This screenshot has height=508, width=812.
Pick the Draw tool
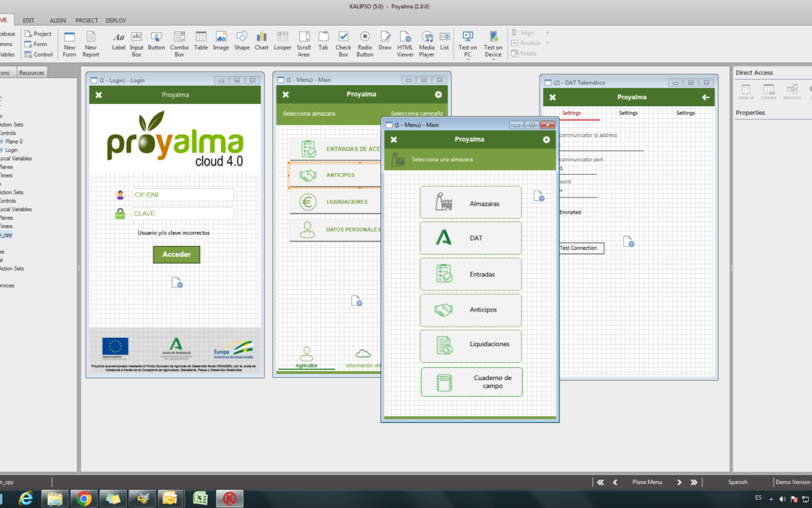(x=385, y=41)
